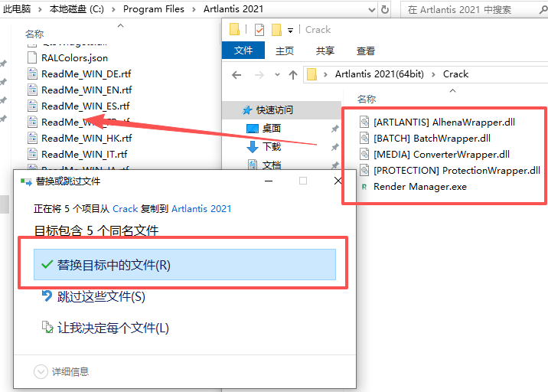Open the customize quick access toolbar dropdown

coord(291,31)
